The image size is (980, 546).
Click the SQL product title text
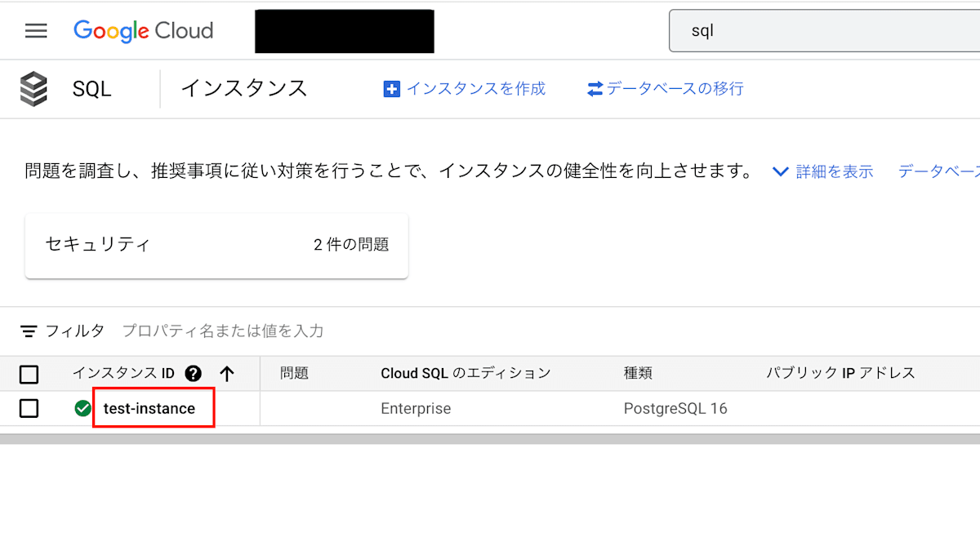pyautogui.click(x=91, y=89)
